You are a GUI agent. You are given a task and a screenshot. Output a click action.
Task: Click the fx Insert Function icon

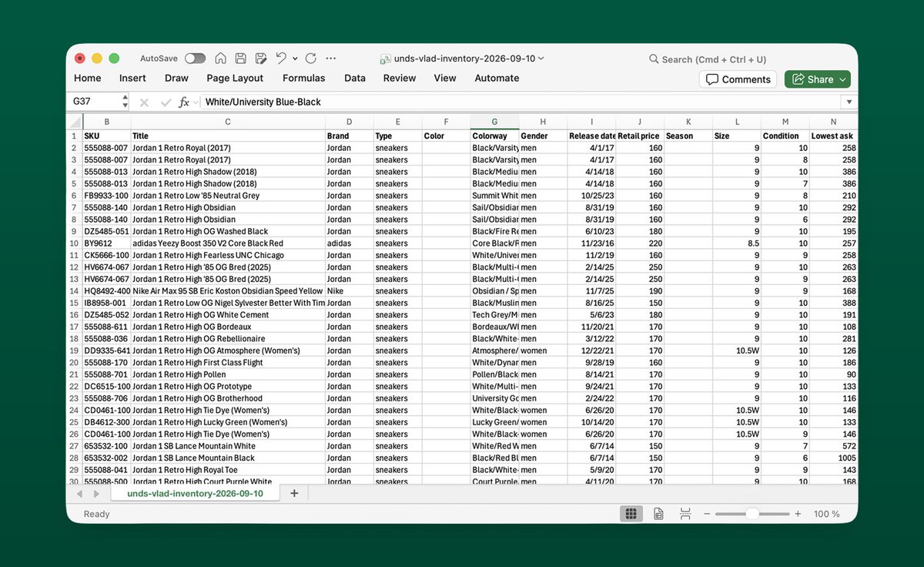(184, 102)
